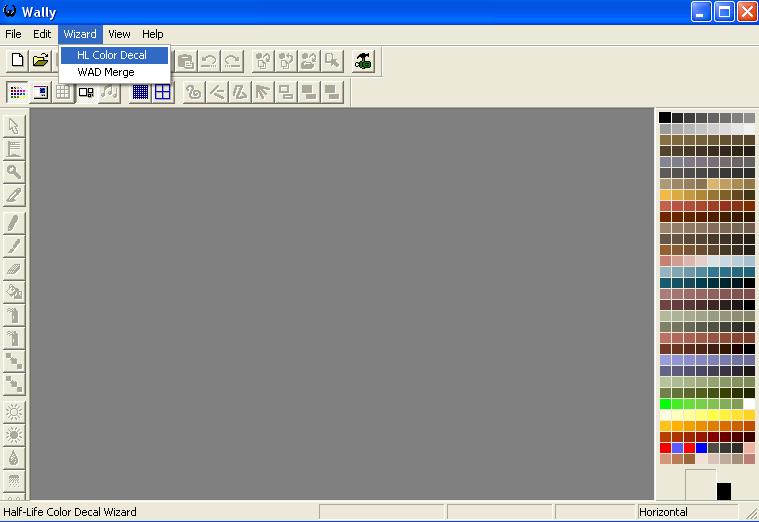Pick the bright yellow palette swatch

point(713,415)
